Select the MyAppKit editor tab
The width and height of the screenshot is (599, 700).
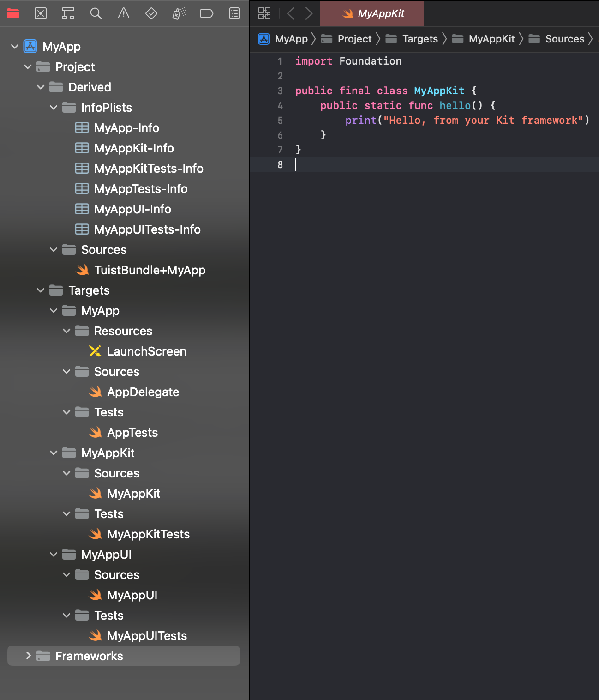(372, 13)
